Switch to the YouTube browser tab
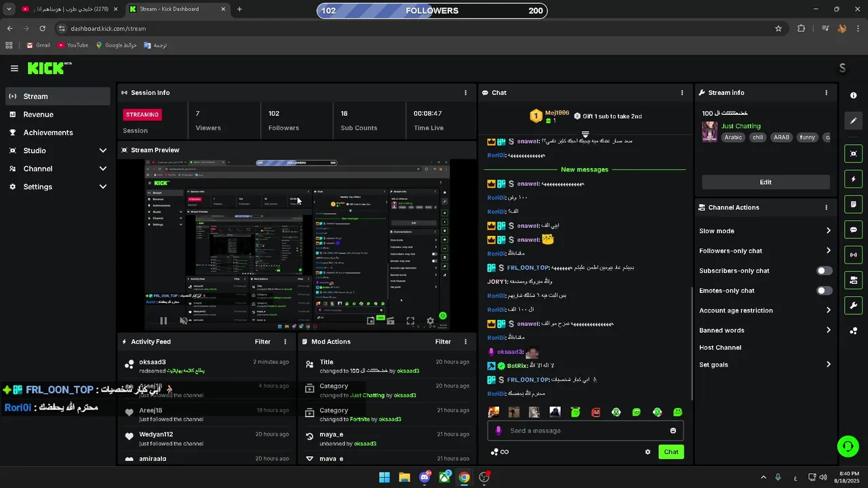This screenshot has height=488, width=868. pos(70,9)
